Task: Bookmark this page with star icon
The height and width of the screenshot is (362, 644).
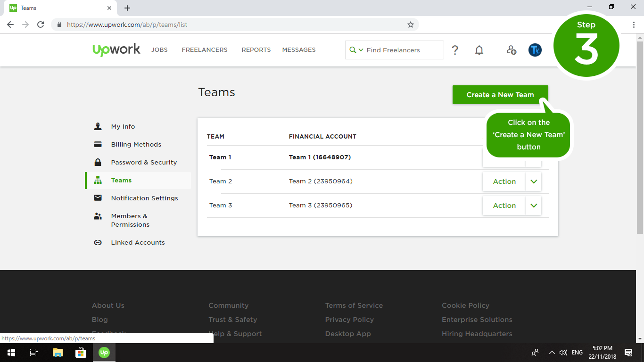Action: (x=411, y=25)
